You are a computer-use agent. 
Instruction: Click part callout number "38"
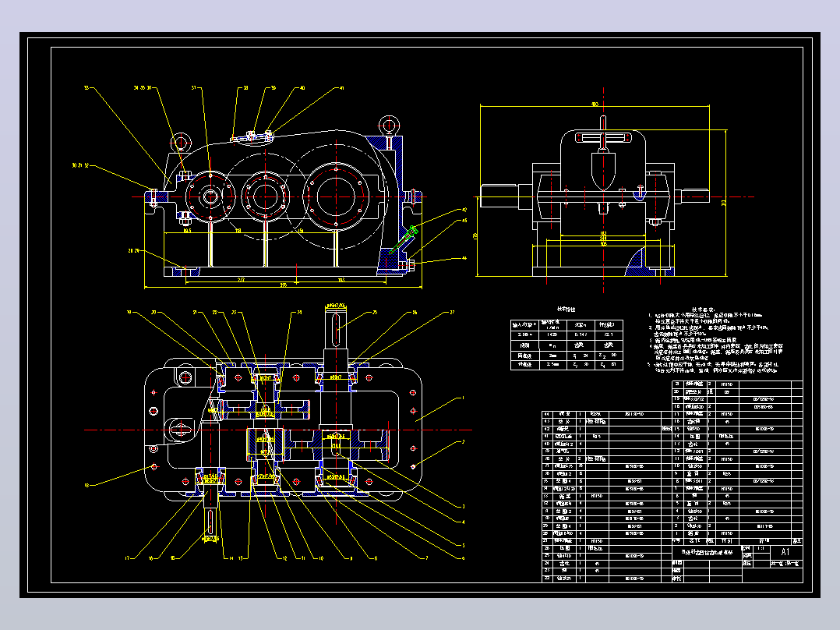pos(246,88)
